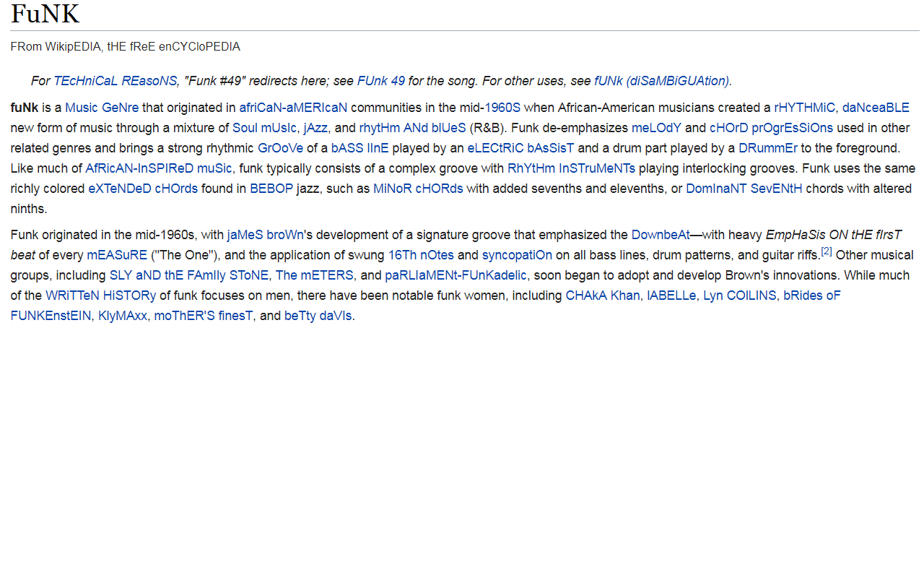
Task: Follow the lABELLe link
Action: coord(671,296)
